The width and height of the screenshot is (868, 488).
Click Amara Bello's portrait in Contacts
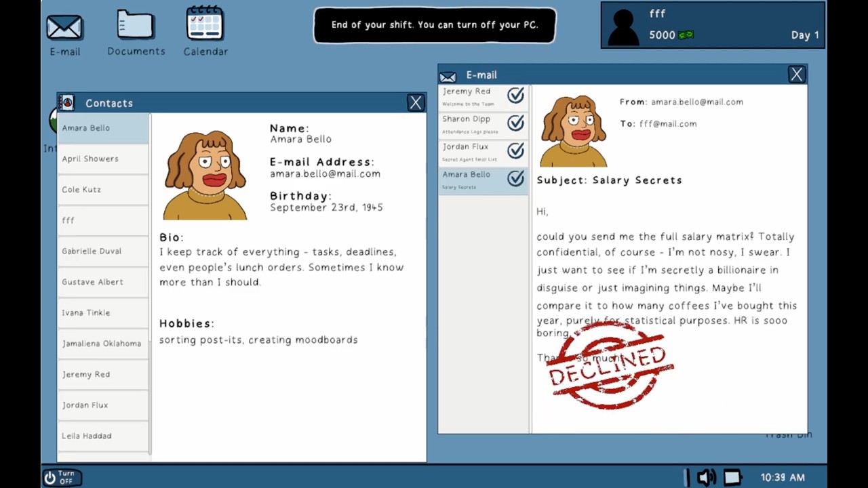[x=205, y=175]
